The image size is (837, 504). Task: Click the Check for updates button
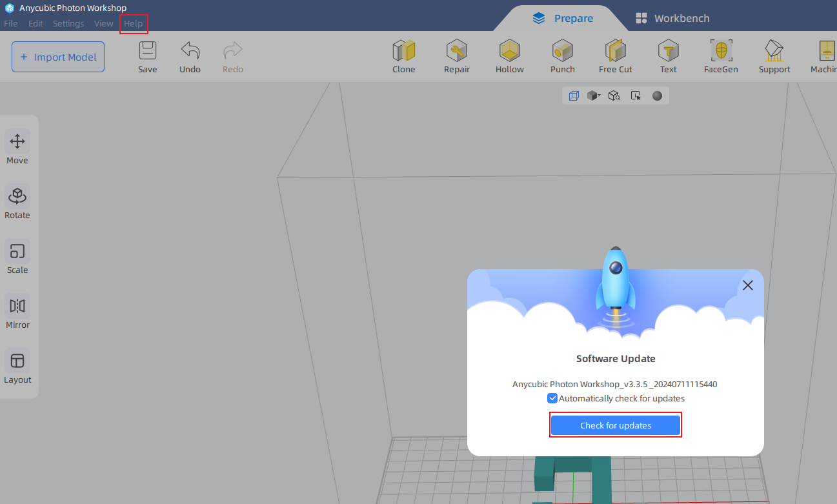pyautogui.click(x=616, y=425)
